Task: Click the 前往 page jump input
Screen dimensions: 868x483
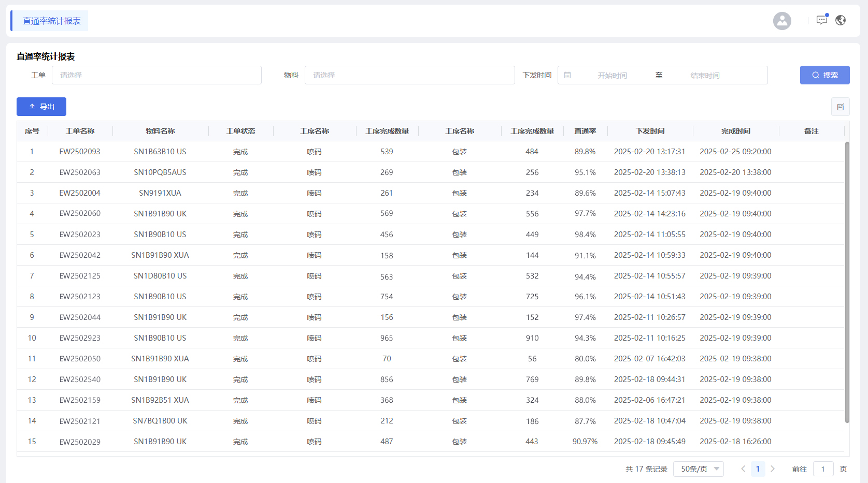Action: [823, 469]
